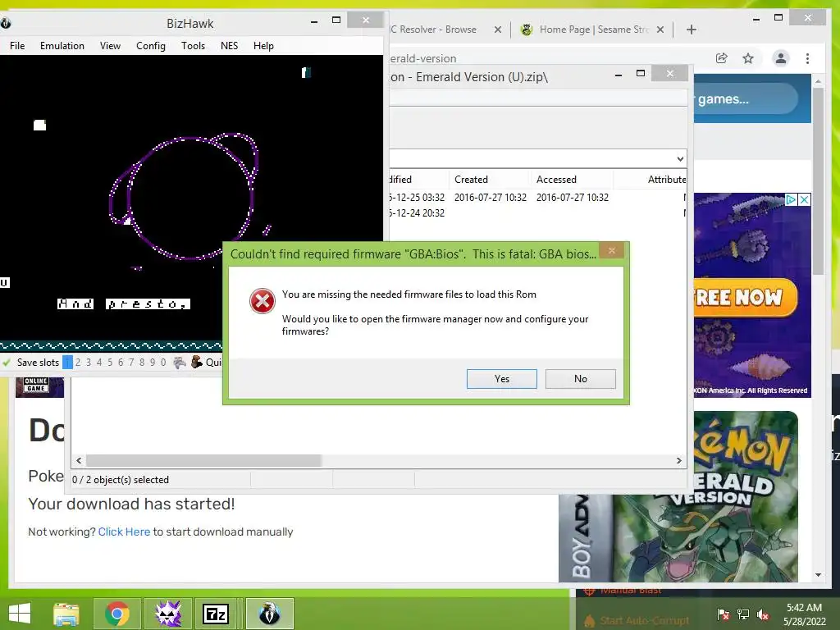Bookmark this page with star icon
This screenshot has height=630, width=840.
point(748,58)
